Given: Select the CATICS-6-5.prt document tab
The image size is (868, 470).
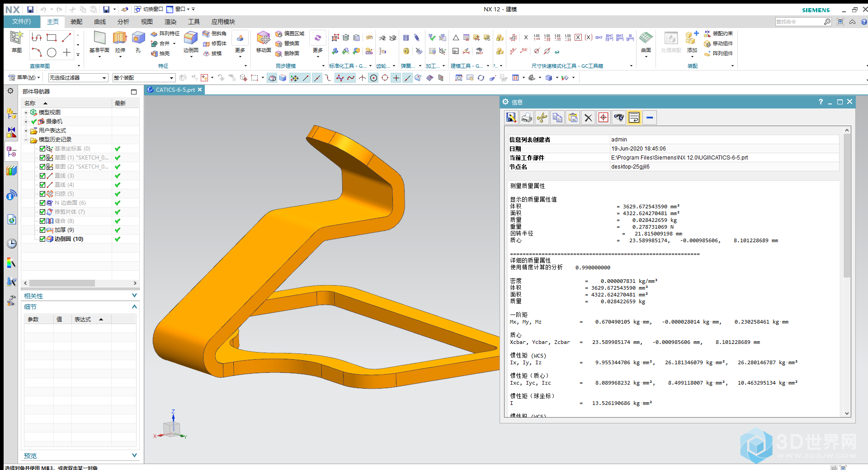Looking at the screenshot, I should pyautogui.click(x=175, y=90).
